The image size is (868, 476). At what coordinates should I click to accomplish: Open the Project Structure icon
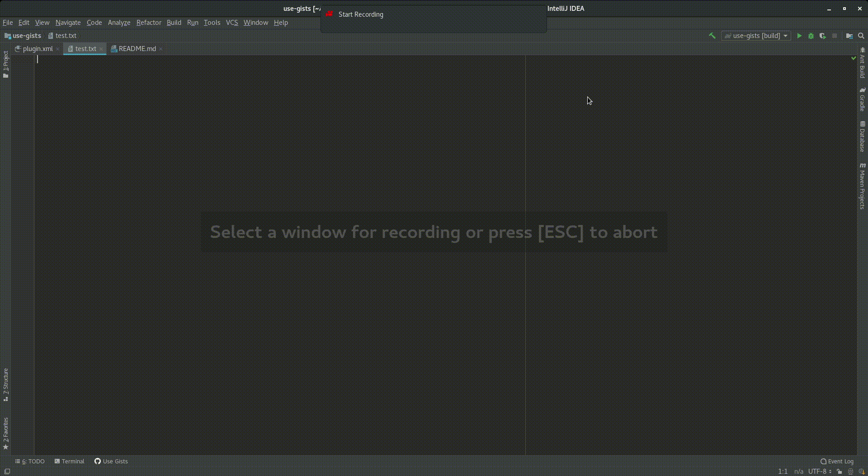(x=849, y=36)
